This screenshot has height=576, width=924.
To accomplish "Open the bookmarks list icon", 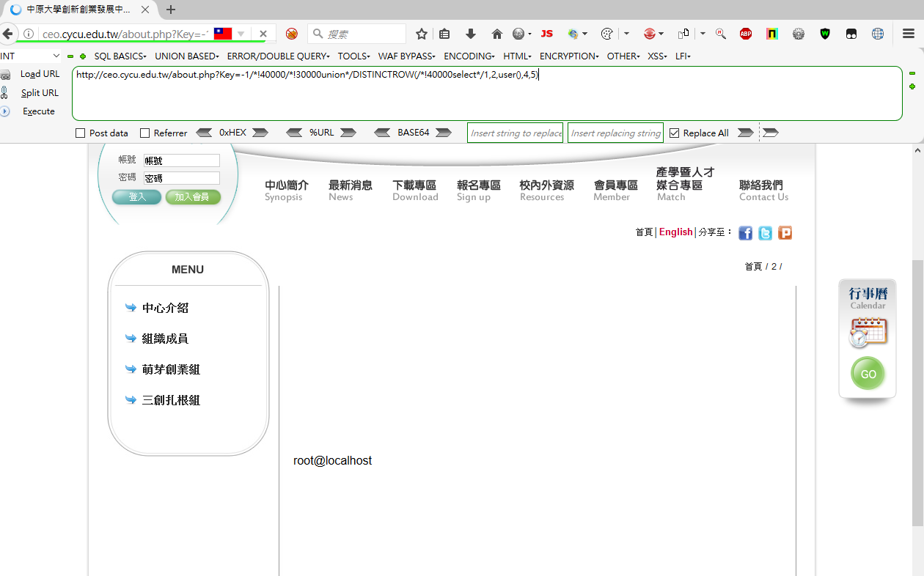I will (444, 34).
